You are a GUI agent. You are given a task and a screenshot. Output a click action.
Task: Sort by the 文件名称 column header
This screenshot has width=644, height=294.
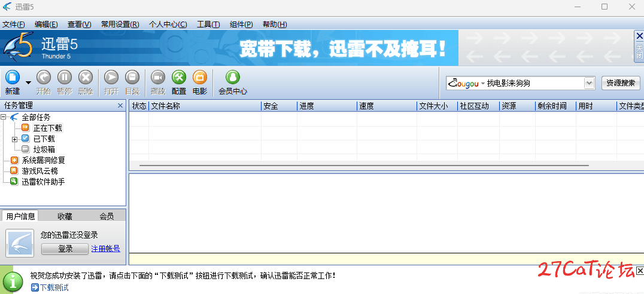205,106
